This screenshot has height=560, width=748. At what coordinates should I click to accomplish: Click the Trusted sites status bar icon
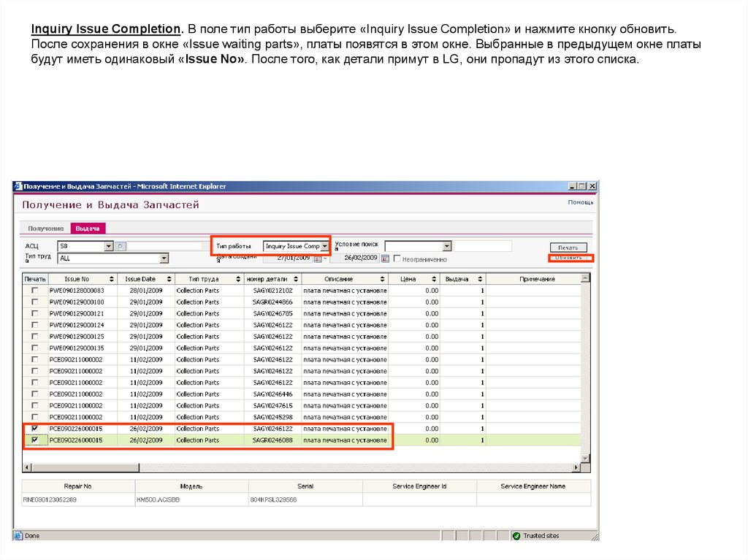517,535
